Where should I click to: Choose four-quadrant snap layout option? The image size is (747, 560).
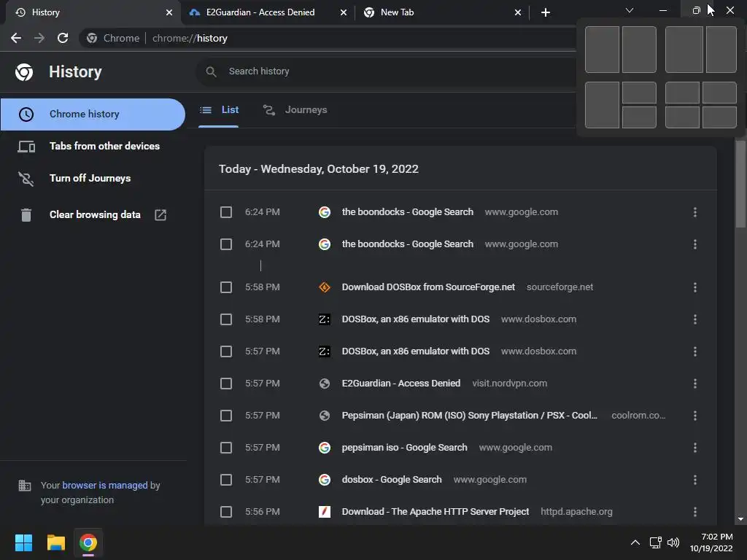point(701,105)
